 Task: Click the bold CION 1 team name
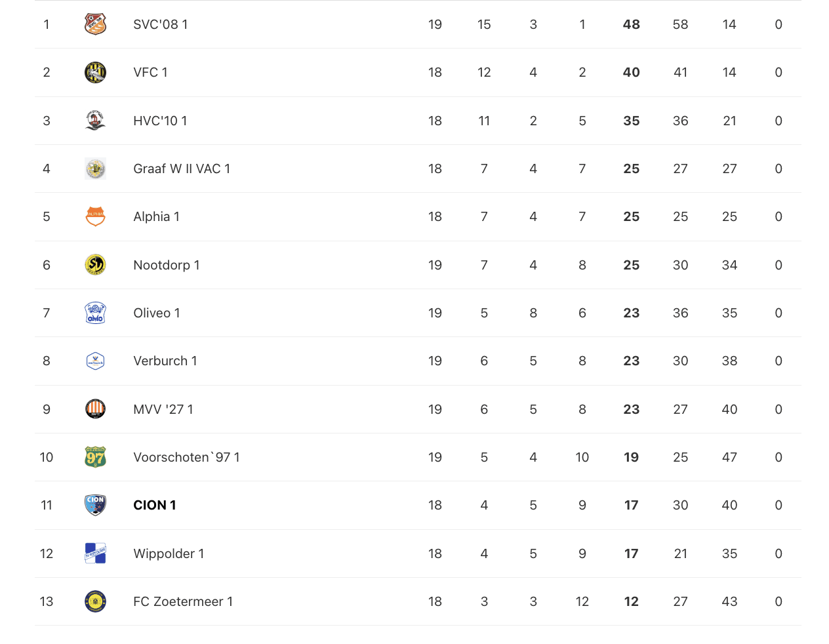coord(155,505)
